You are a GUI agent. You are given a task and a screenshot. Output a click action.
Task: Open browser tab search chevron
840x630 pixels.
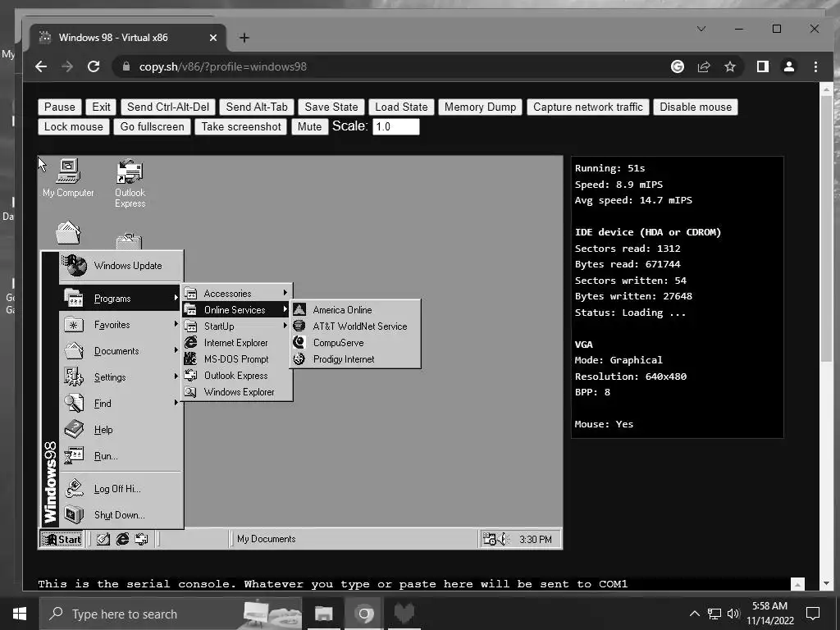coord(701,29)
